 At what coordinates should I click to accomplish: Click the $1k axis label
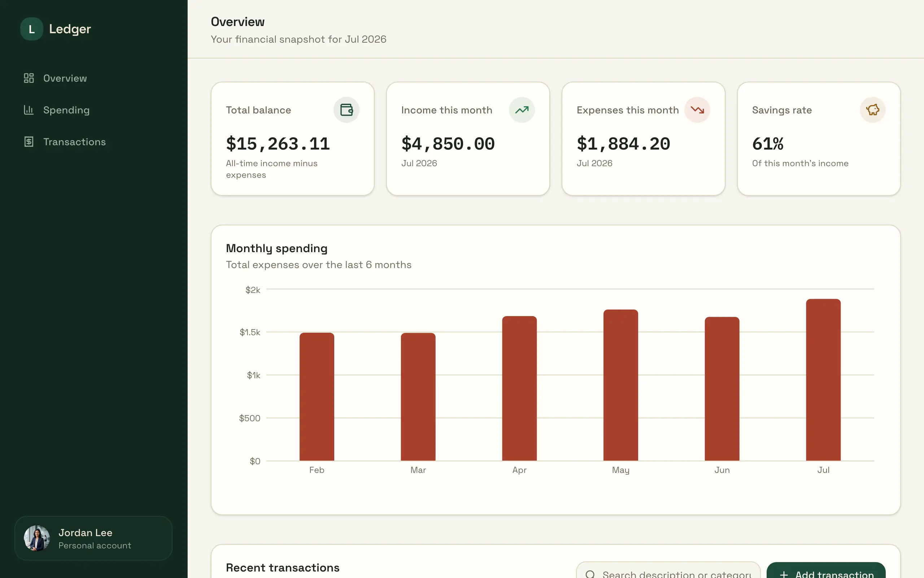tap(253, 375)
